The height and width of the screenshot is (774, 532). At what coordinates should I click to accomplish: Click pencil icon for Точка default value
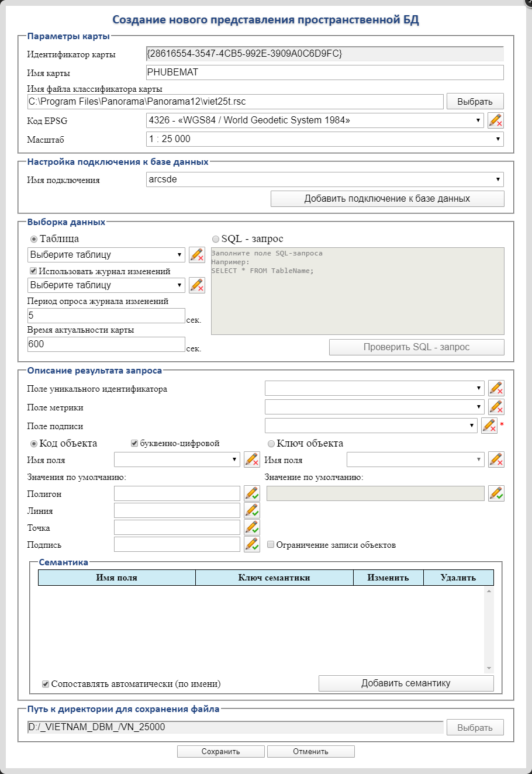coord(251,528)
